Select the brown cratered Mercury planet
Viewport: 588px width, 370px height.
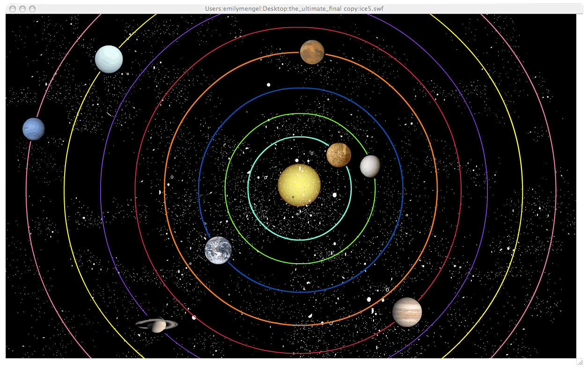coord(339,155)
